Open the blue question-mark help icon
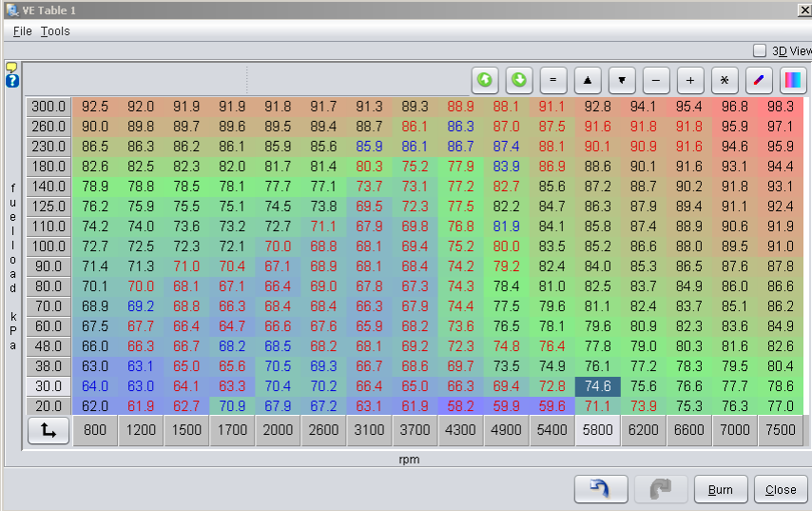Screen dimensions: 812x511 coord(12,81)
